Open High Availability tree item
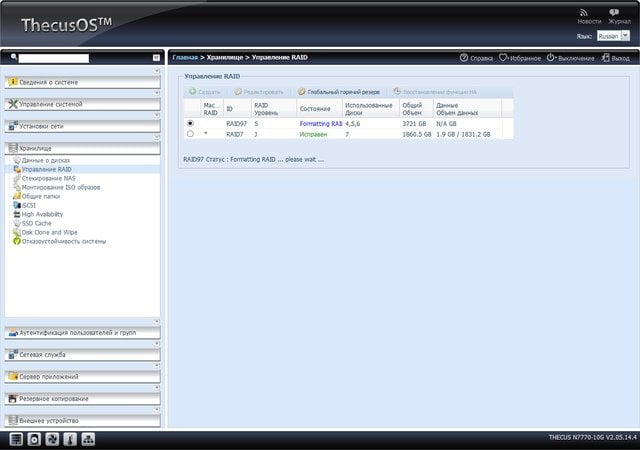The width and height of the screenshot is (640, 450). click(x=42, y=214)
